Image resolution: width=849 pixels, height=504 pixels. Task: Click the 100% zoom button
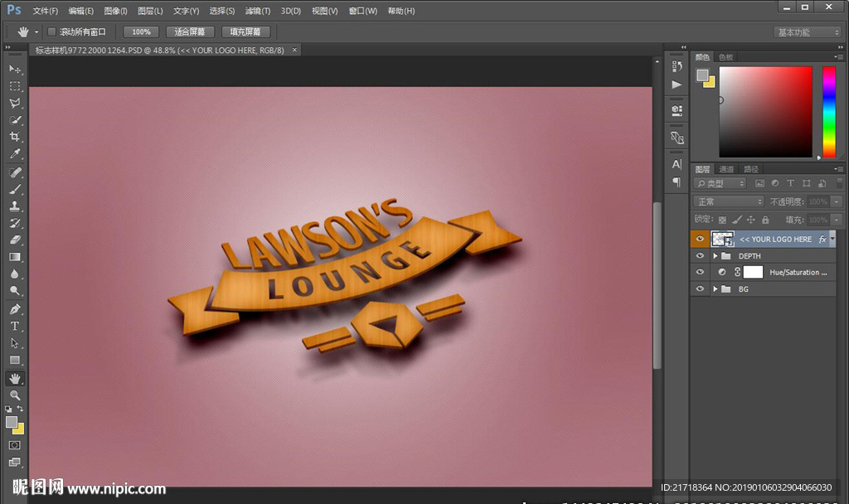click(x=141, y=32)
